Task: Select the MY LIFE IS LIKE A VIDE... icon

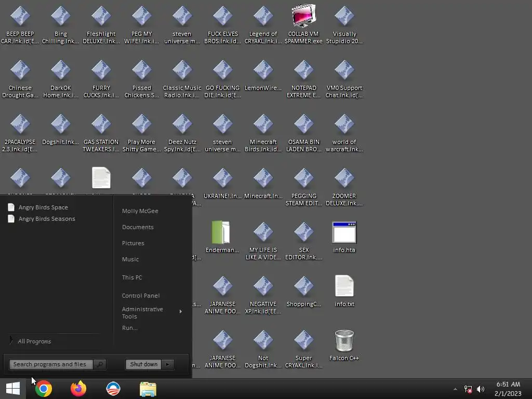Action: 263,240
